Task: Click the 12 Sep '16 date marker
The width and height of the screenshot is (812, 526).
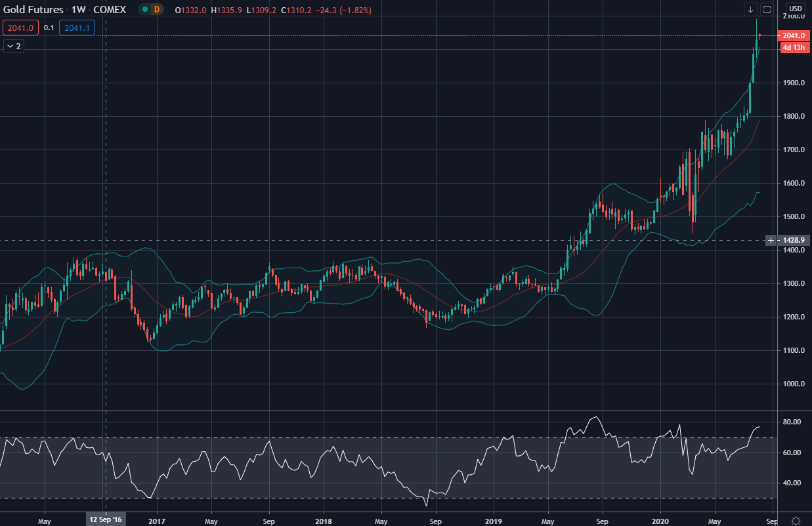Action: tap(106, 519)
